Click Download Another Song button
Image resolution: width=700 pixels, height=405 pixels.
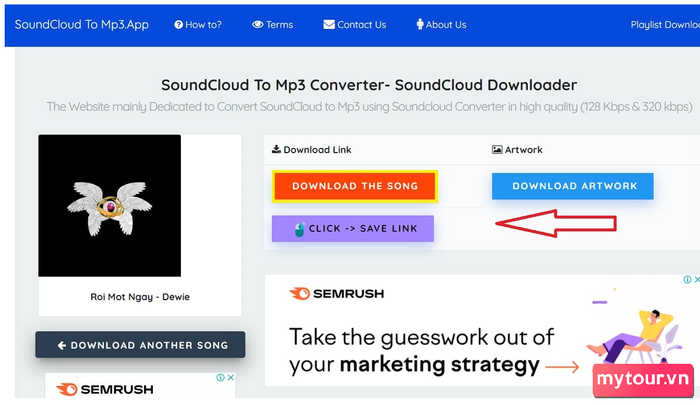pos(140,345)
